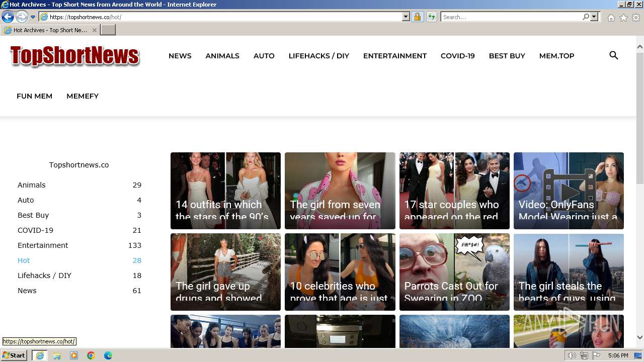The image size is (644, 362).
Task: Close the Hot Archives tab
Action: point(94,30)
